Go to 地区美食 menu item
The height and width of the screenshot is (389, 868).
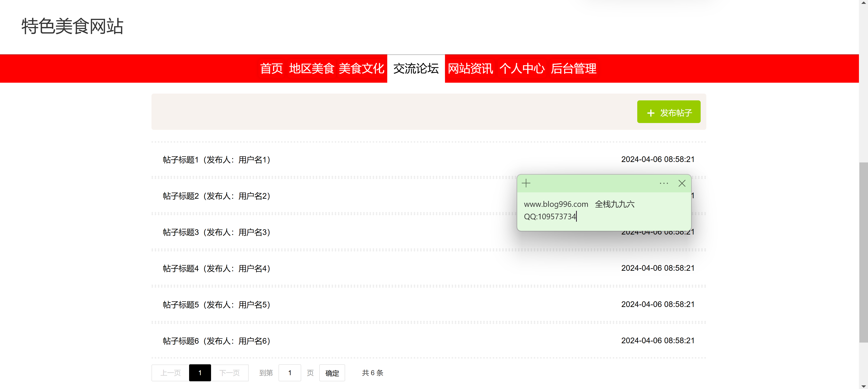[311, 69]
